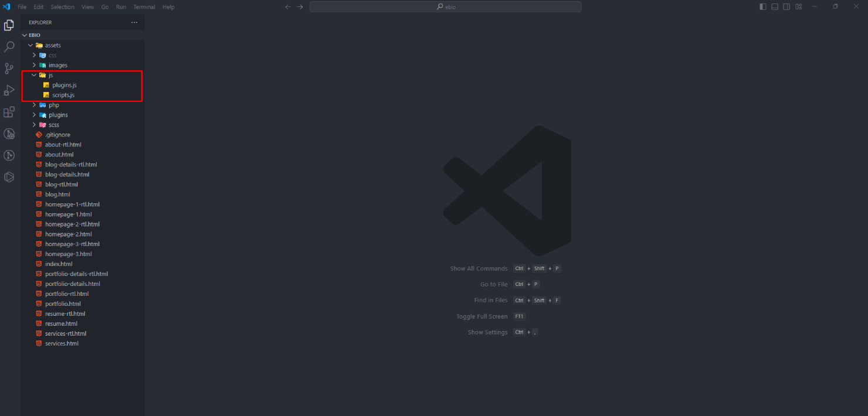Open the Help menu
The height and width of the screenshot is (416, 868).
pyautogui.click(x=168, y=7)
